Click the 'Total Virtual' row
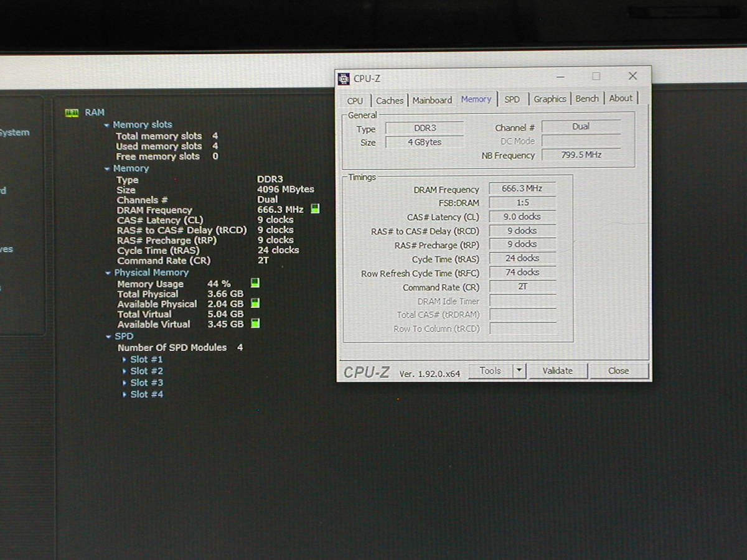 click(x=181, y=314)
